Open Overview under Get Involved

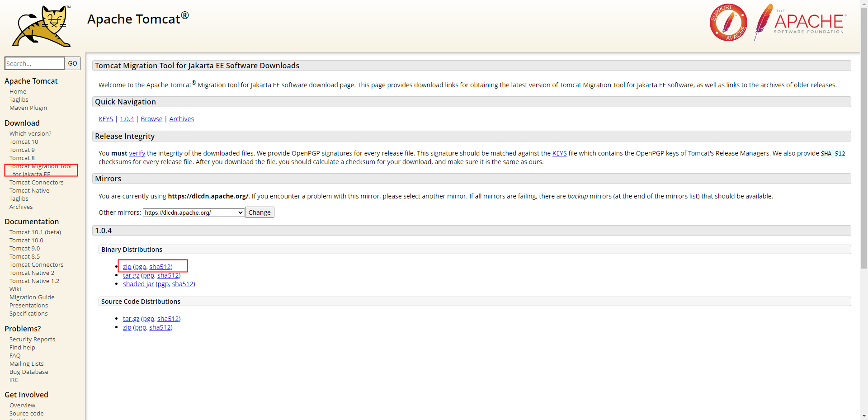click(x=23, y=405)
